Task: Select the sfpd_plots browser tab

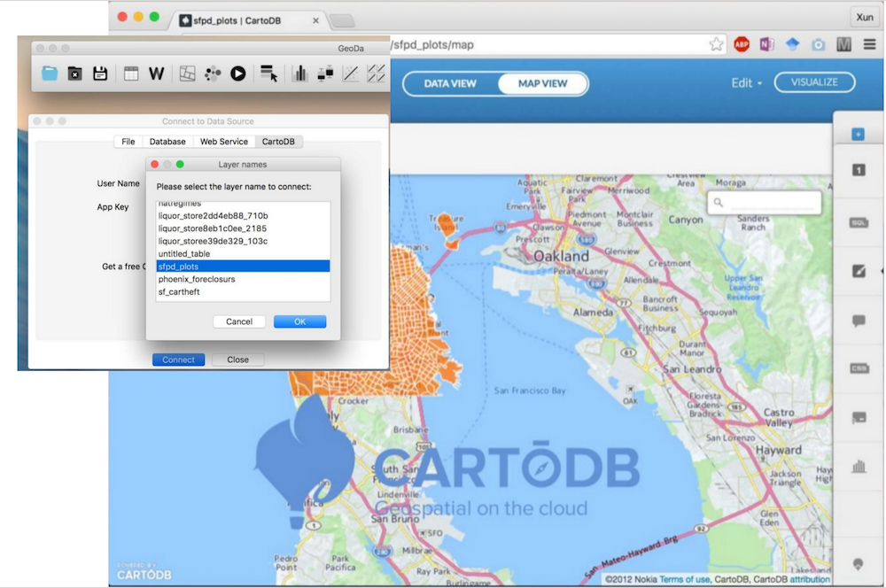Action: (x=245, y=21)
